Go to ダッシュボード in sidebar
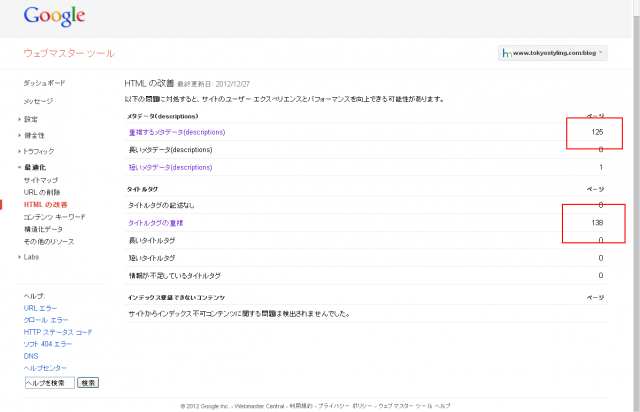The image size is (640, 412). pyautogui.click(x=44, y=83)
